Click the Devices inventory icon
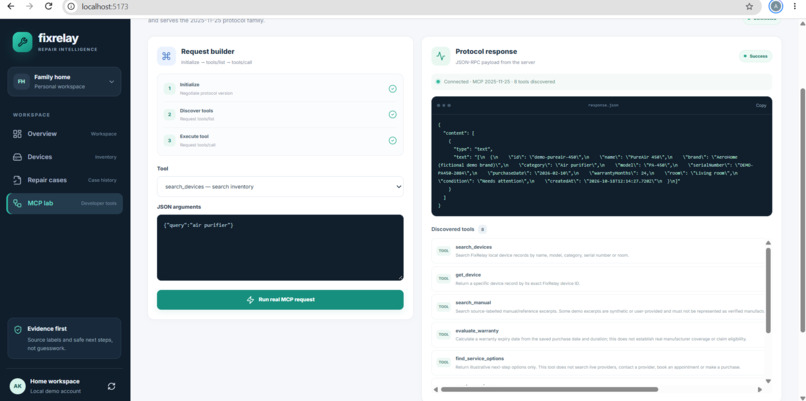Image resolution: width=806 pixels, height=401 pixels. 17,157
